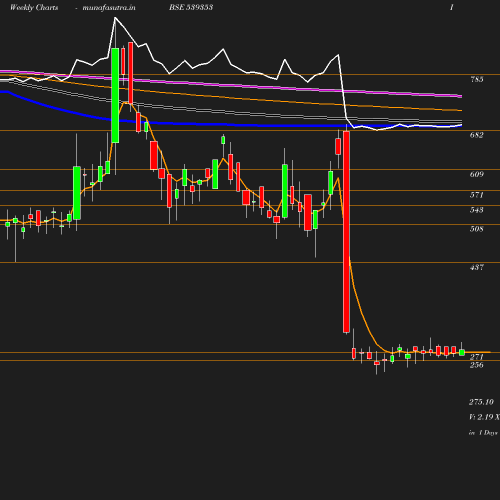Click the 'in 1 Days' text
The image size is (500, 500).
[483, 433]
